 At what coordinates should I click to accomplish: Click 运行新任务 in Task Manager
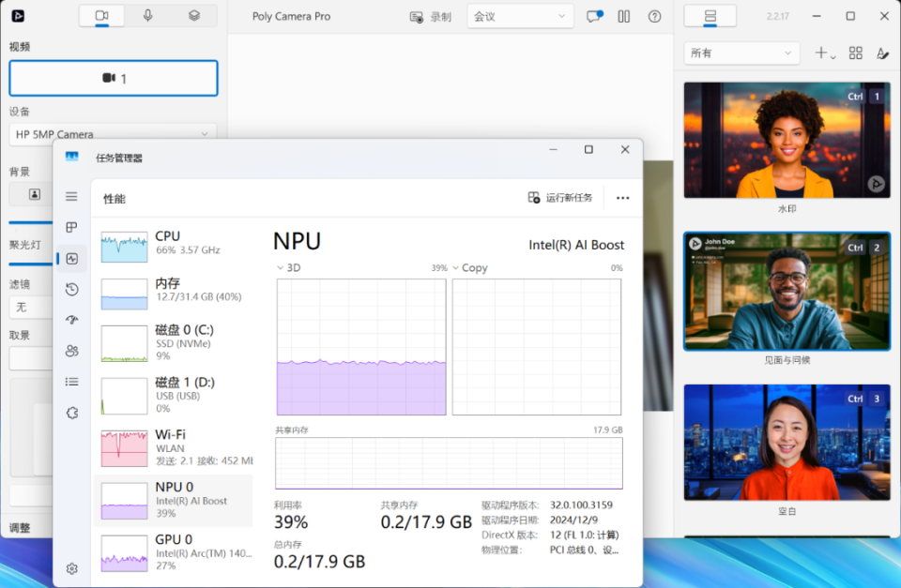click(x=560, y=198)
